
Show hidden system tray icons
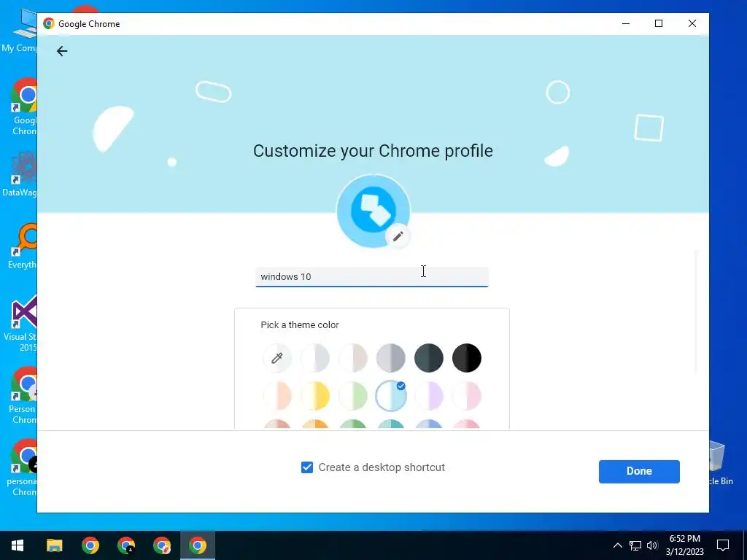point(617,545)
